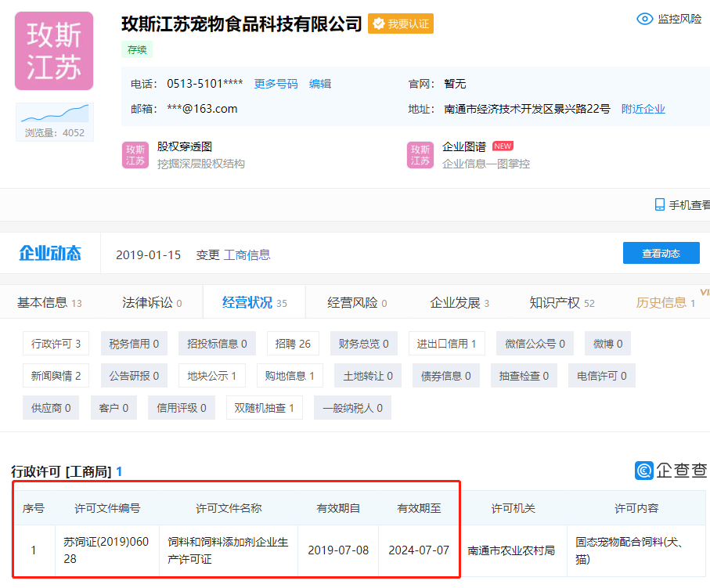Open the 工商信息 change link
This screenshot has width=710, height=588.
point(247,255)
